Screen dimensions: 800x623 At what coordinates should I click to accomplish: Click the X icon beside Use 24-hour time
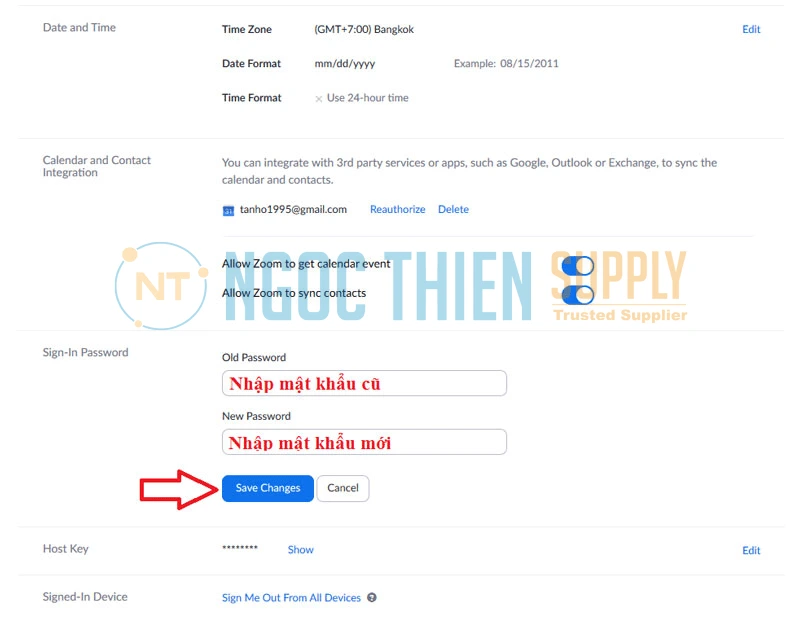(x=318, y=98)
